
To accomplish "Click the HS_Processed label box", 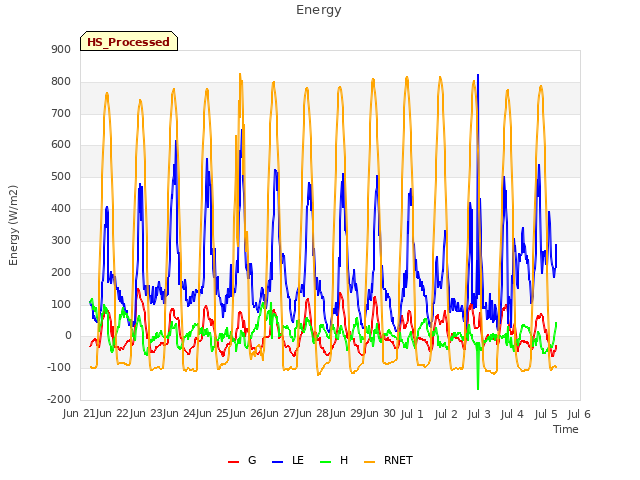I will pos(129,41).
